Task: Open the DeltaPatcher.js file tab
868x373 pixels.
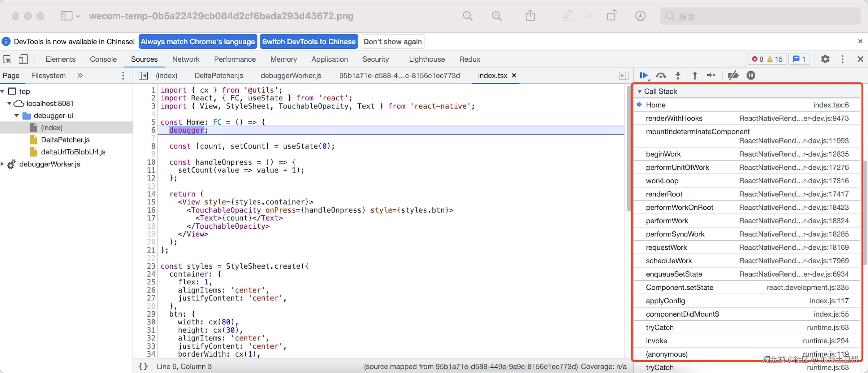Action: click(219, 76)
